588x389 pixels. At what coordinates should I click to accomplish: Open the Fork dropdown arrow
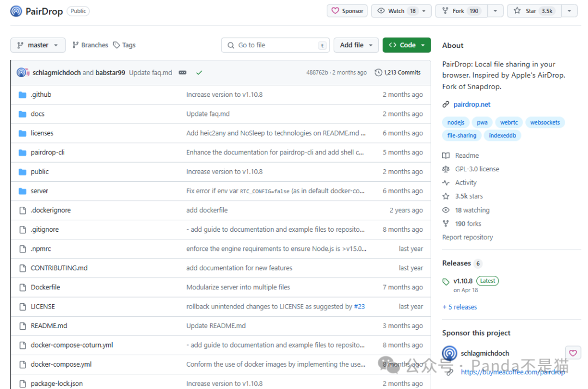pyautogui.click(x=495, y=11)
